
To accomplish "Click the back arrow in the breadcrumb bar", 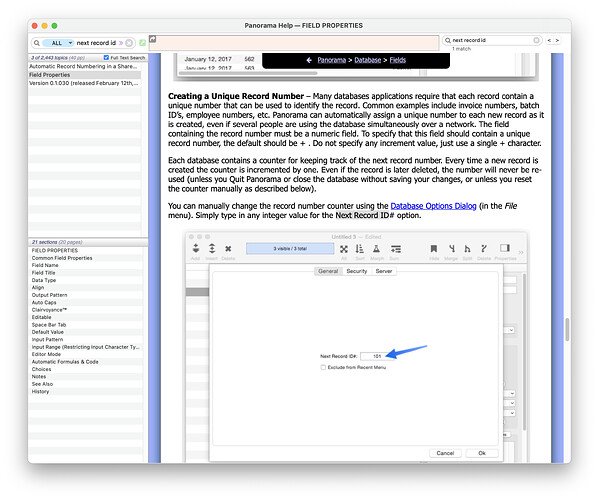I will [x=309, y=60].
